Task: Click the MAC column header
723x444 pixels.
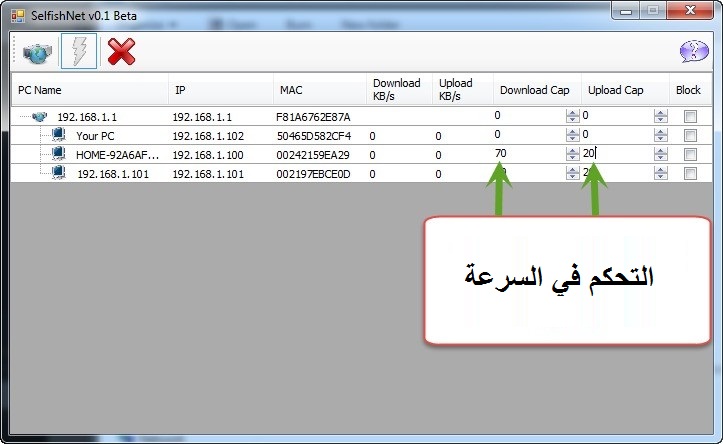Action: tap(318, 90)
